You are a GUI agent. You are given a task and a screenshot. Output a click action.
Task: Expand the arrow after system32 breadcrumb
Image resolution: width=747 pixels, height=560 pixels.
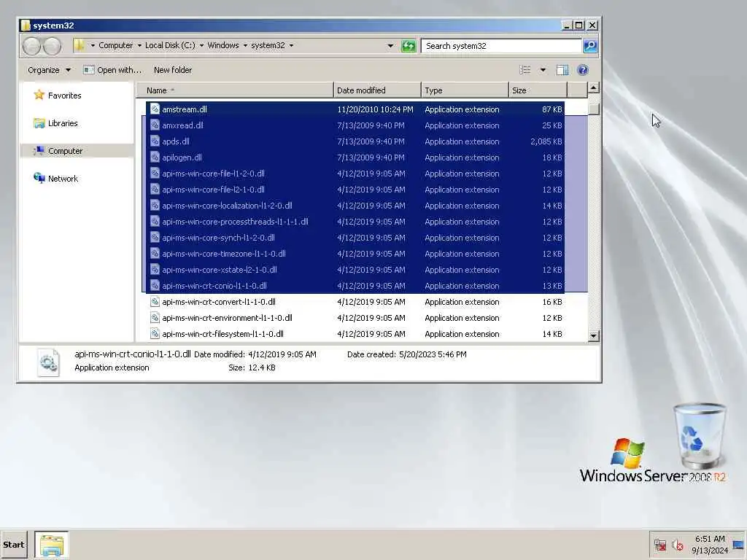coord(291,45)
